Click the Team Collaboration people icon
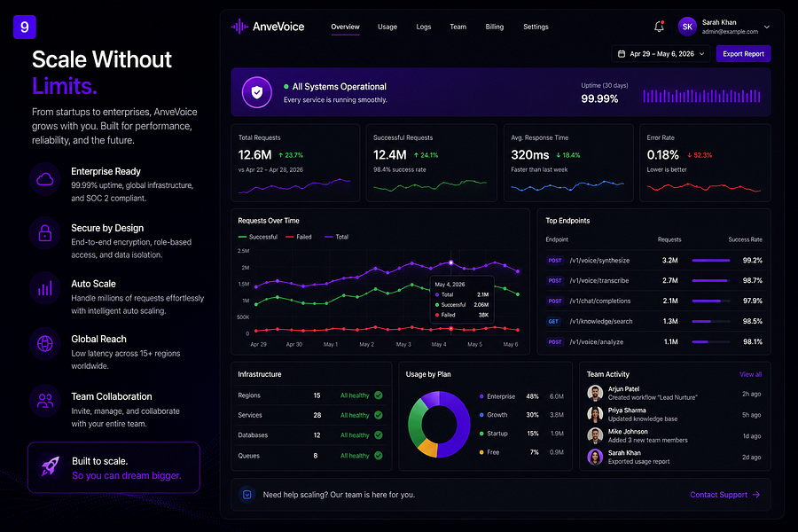The height and width of the screenshot is (532, 798). 45,401
